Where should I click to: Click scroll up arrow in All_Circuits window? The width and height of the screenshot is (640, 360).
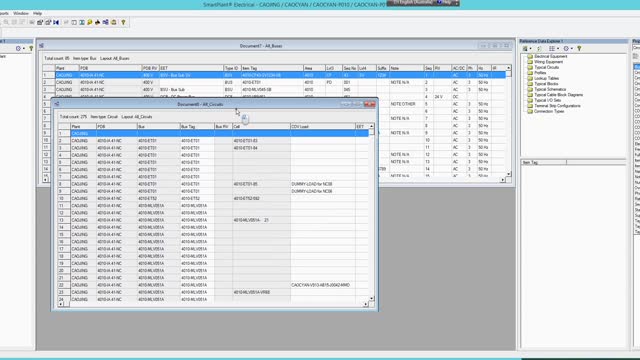(371, 126)
